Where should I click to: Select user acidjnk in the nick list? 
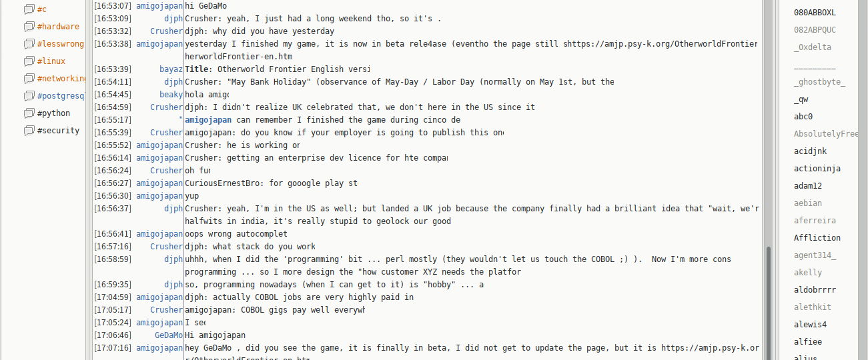point(810,151)
